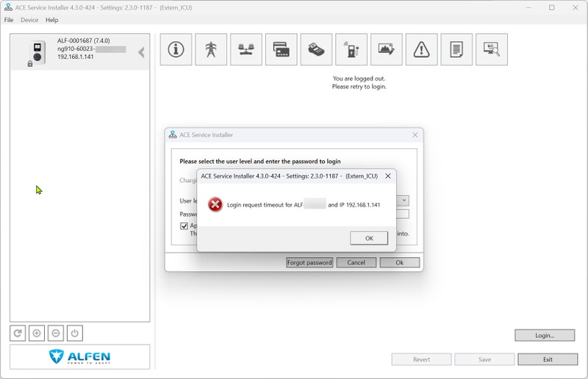The image size is (588, 379).
Task: Cancel the login dialog
Action: [x=356, y=262]
